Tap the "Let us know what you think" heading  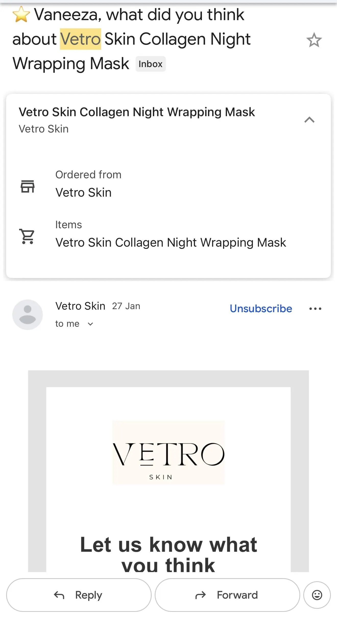click(x=168, y=554)
